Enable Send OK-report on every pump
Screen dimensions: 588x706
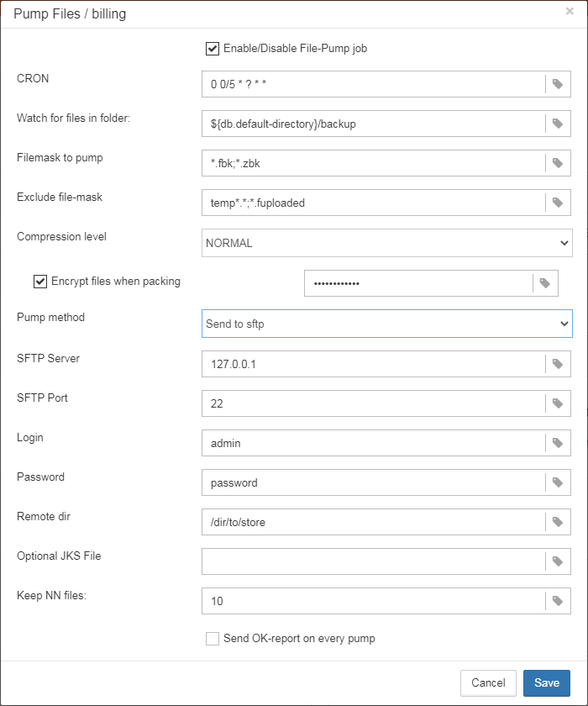(213, 639)
